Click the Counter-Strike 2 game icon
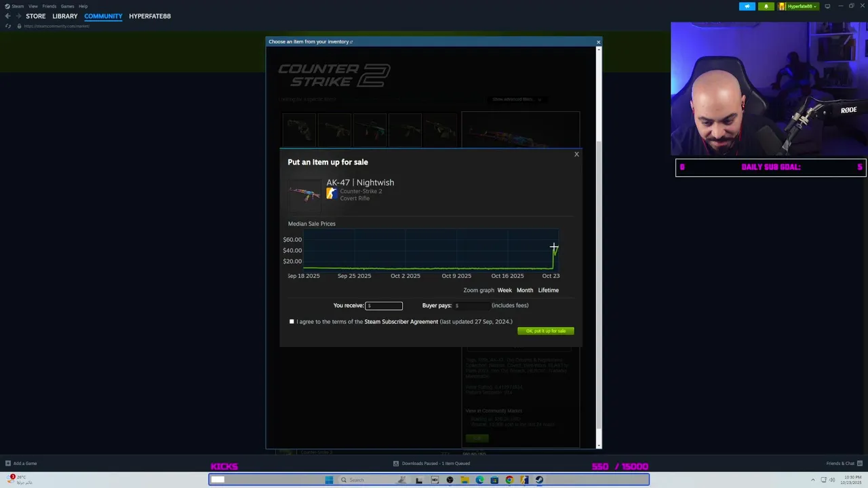Viewport: 868px width, 488px height. click(x=331, y=193)
